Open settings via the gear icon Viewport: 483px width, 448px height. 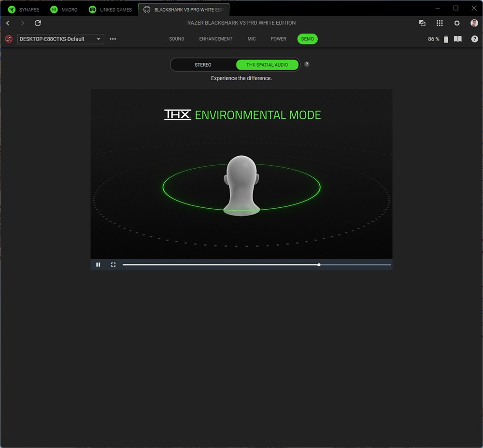coord(457,23)
